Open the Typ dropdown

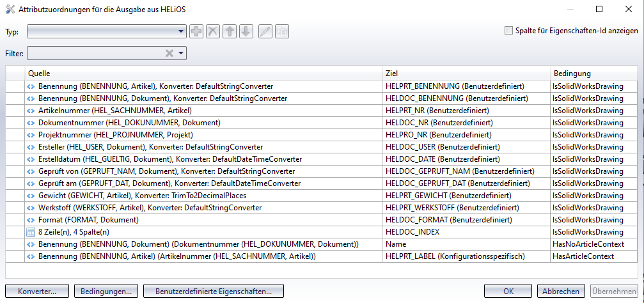pos(107,31)
